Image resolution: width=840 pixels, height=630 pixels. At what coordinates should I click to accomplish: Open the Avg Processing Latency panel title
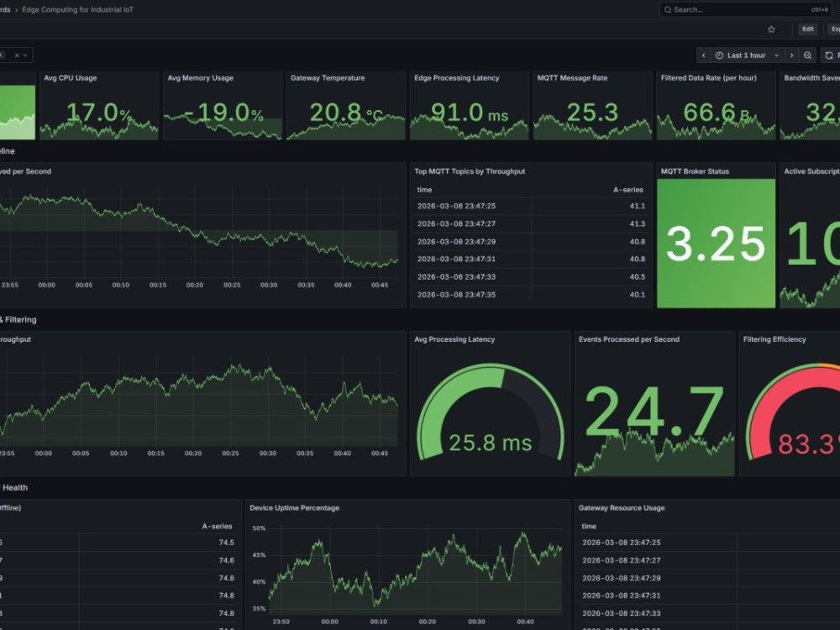click(454, 339)
